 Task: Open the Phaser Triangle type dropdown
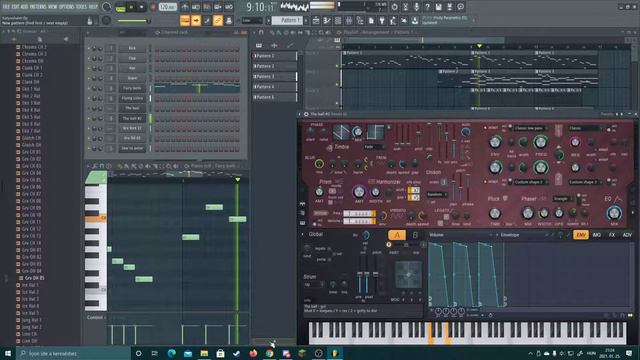pyautogui.click(x=562, y=198)
